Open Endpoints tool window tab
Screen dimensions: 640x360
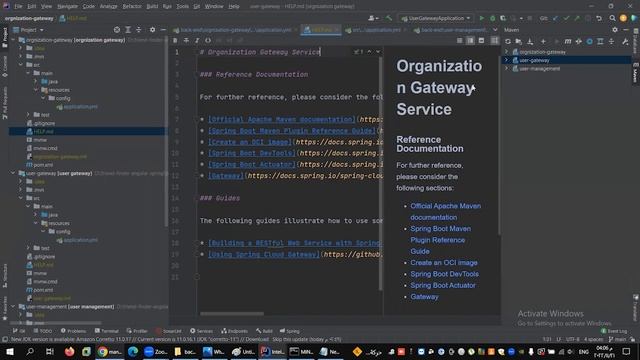click(x=234, y=331)
